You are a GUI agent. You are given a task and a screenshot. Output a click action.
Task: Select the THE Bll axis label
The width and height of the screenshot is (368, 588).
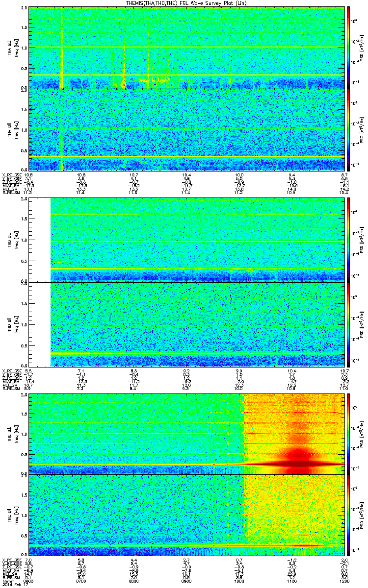10,514
